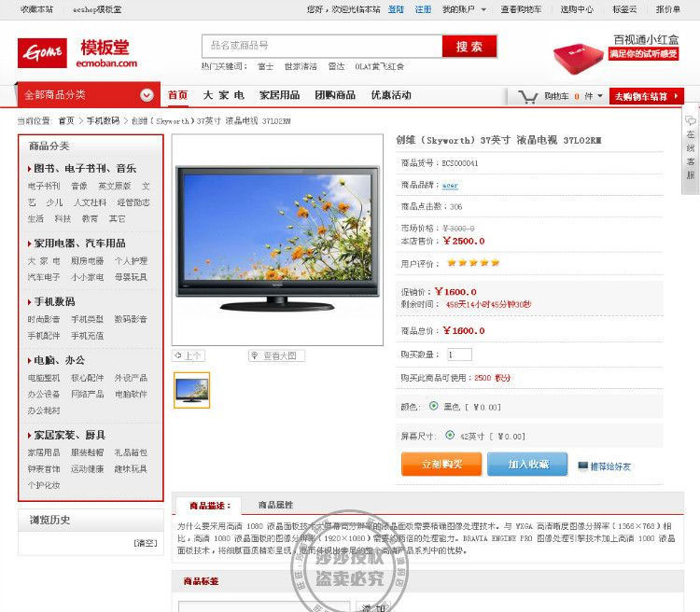
Task: Click 手机配件 subcategory
Action: 44,336
